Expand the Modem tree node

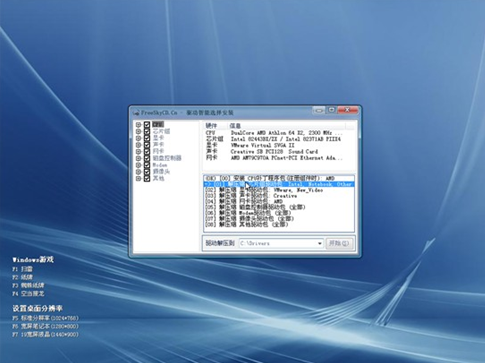139,165
